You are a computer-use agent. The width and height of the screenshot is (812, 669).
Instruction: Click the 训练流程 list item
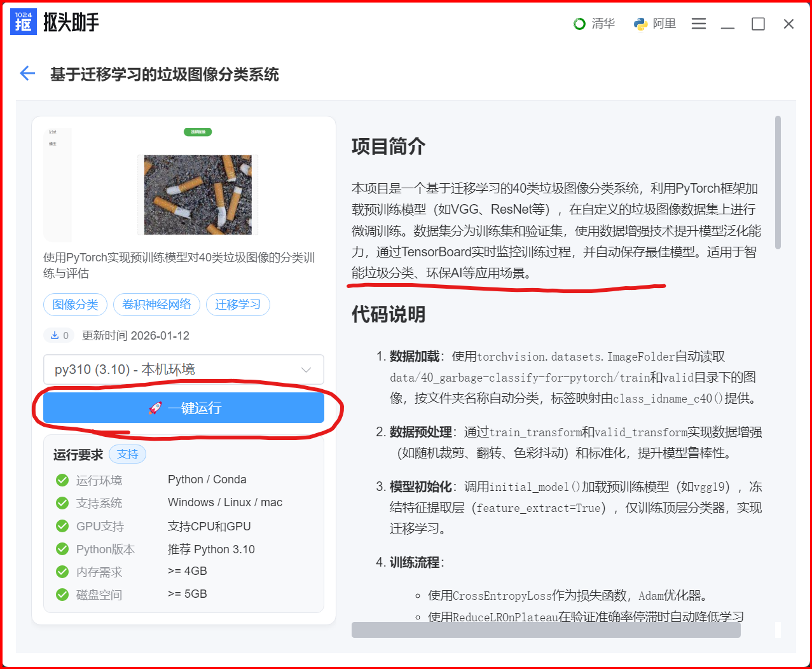click(x=416, y=562)
